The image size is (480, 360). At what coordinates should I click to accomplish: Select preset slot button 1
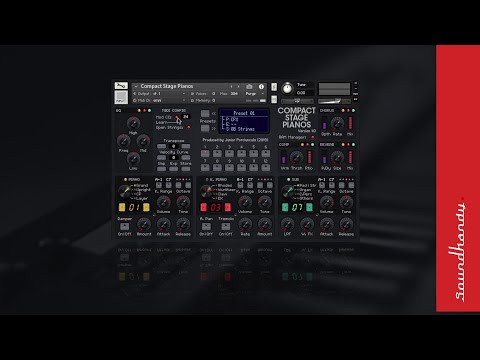[x=205, y=153]
